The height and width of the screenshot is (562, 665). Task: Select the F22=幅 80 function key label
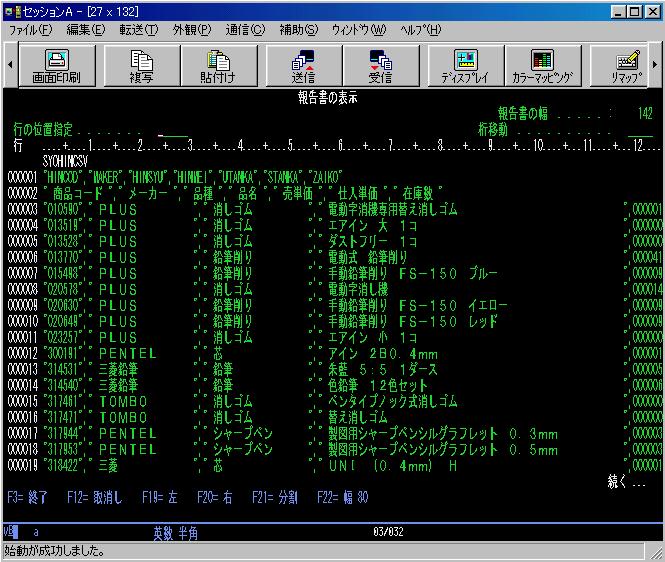[343, 497]
